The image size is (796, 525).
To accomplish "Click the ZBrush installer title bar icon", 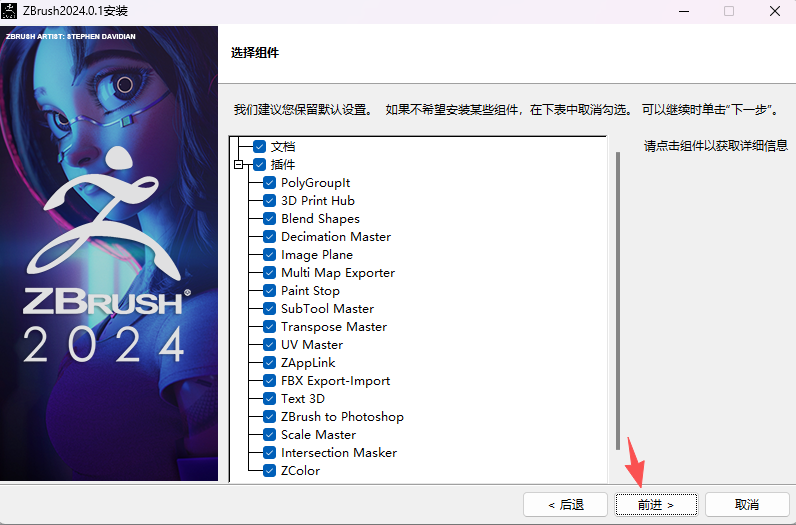I will pyautogui.click(x=9, y=11).
